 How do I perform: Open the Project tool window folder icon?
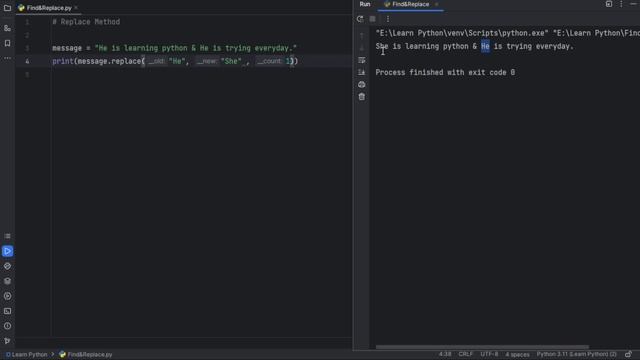7,8
